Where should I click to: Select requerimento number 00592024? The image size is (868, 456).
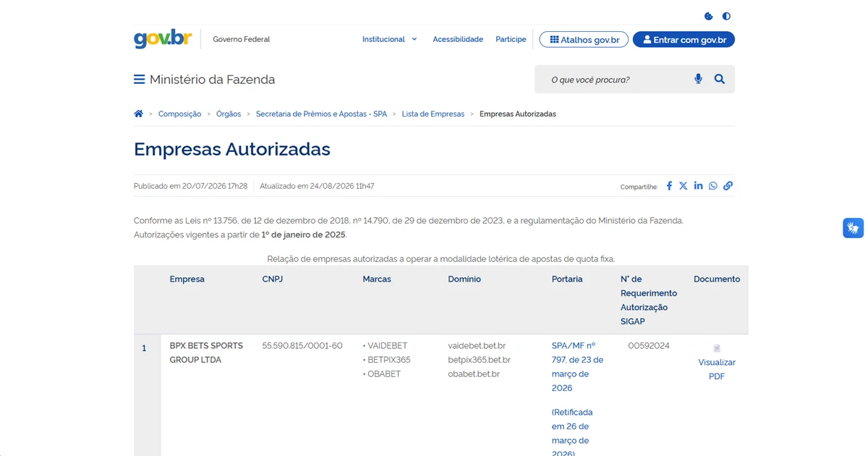point(649,346)
